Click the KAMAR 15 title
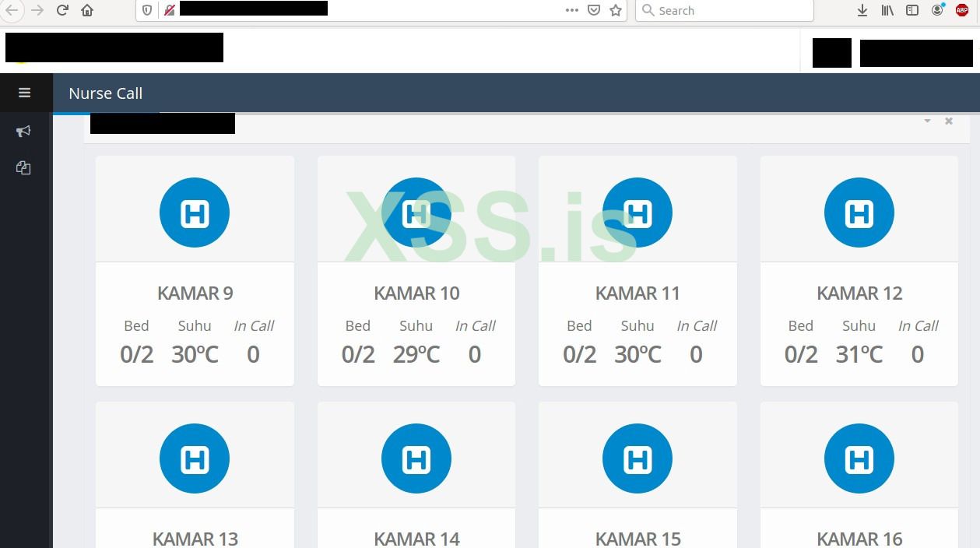This screenshot has height=548, width=980. tap(638, 539)
